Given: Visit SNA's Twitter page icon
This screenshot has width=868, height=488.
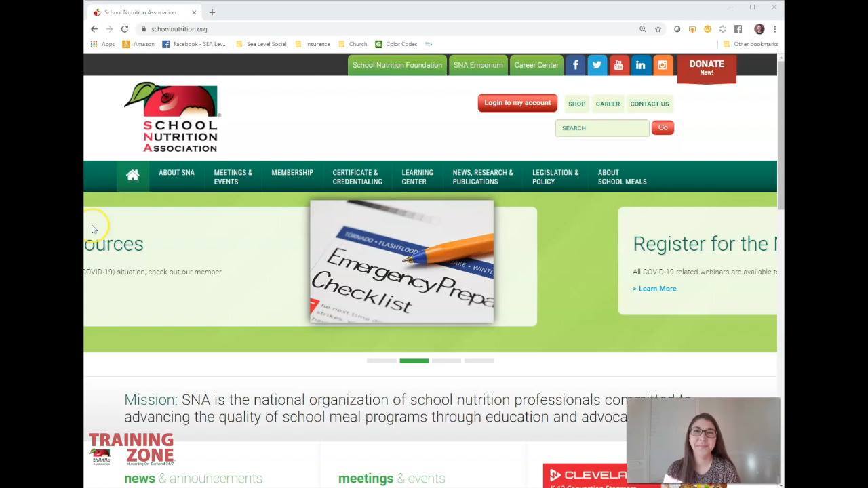Looking at the screenshot, I should 597,65.
